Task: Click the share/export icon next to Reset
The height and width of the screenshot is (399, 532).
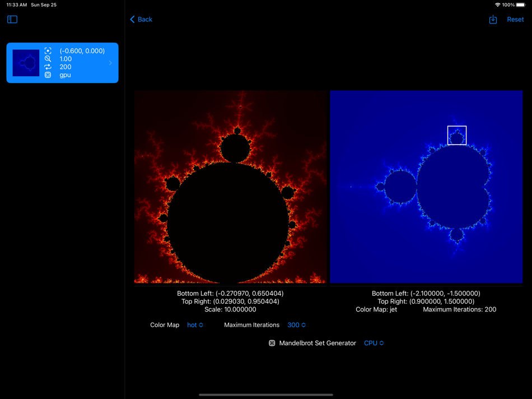Action: [x=493, y=20]
